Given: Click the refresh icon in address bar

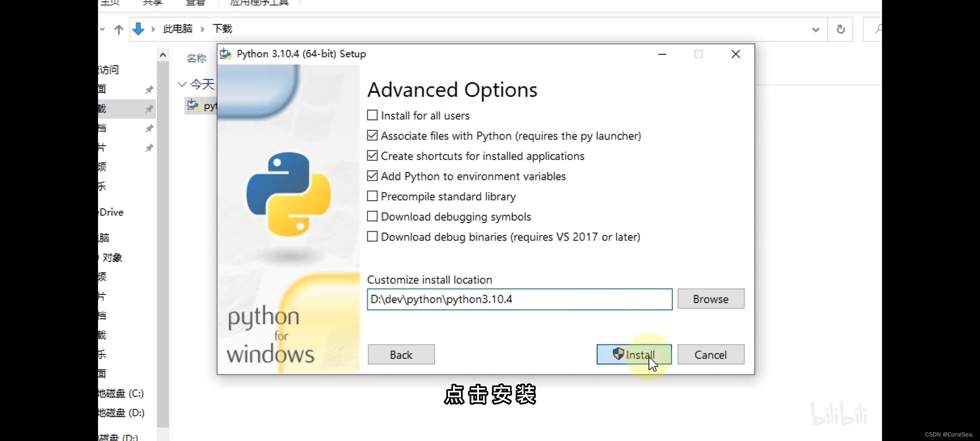Looking at the screenshot, I should tap(840, 29).
